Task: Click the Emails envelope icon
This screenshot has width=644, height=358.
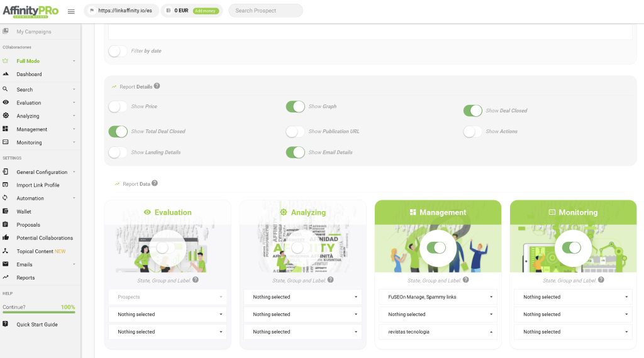Action: [5, 264]
